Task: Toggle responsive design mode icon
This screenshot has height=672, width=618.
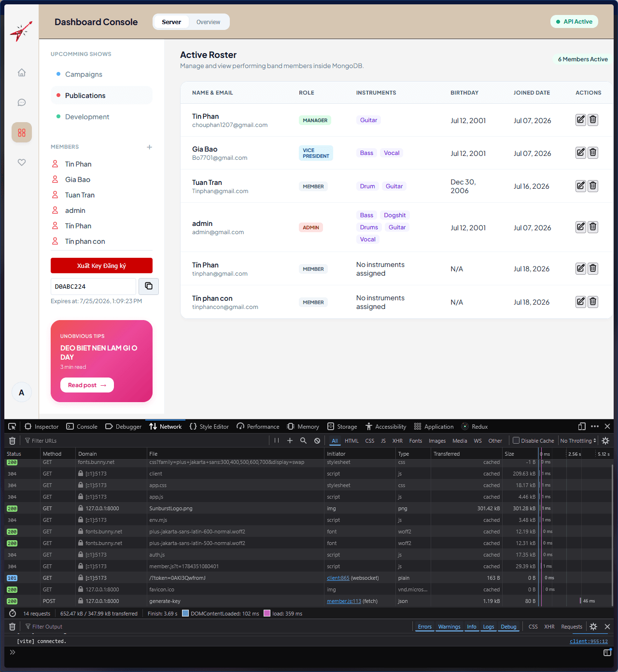Action: tap(582, 426)
